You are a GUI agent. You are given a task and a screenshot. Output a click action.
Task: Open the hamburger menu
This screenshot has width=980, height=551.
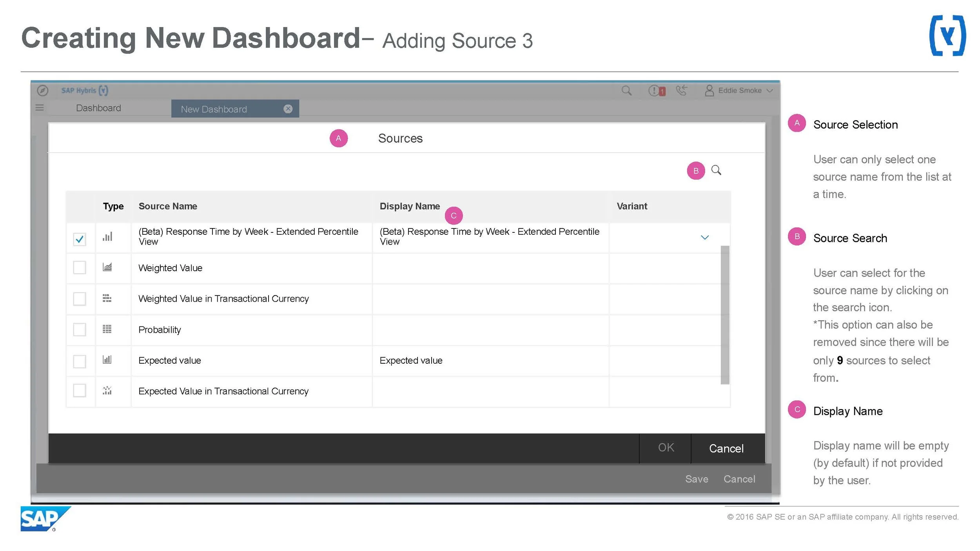point(40,107)
